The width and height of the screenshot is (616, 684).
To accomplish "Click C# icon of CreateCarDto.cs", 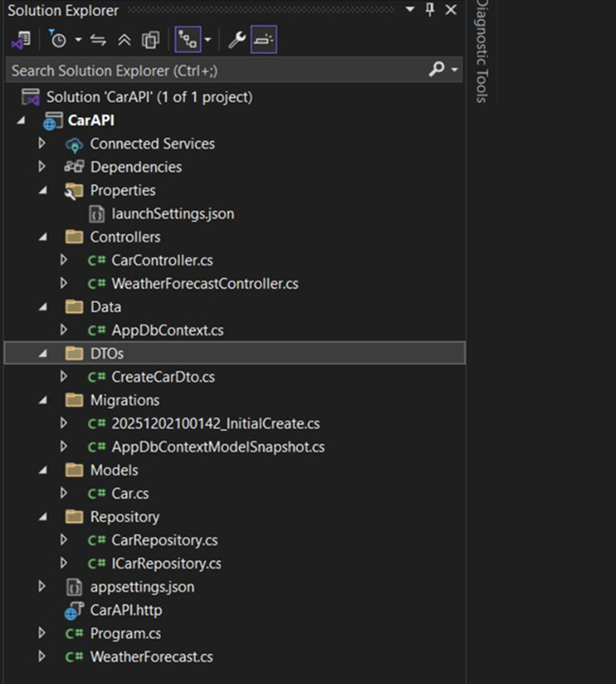I will (x=96, y=377).
